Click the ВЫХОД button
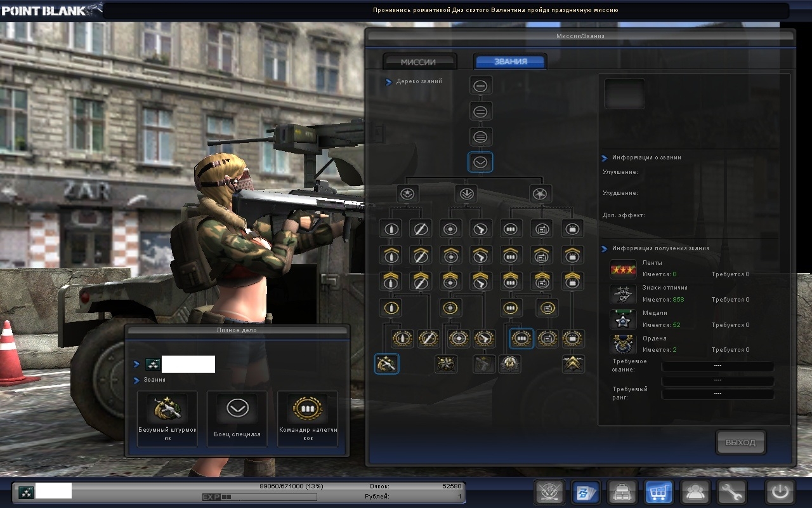The image size is (812, 508). click(741, 443)
